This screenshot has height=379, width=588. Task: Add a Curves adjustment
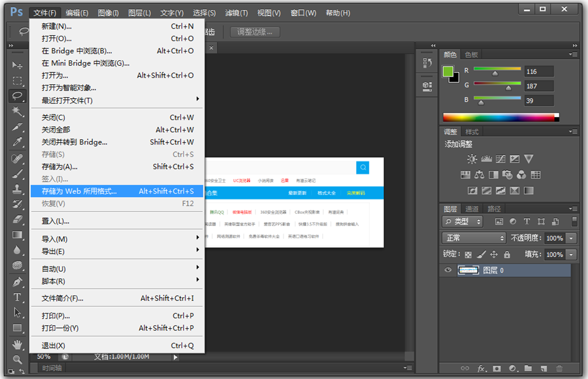click(501, 159)
